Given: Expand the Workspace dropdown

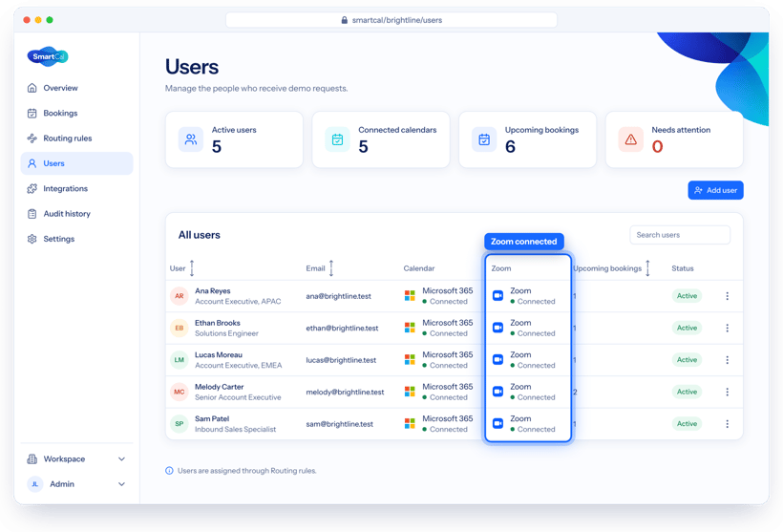Looking at the screenshot, I should coord(77,458).
